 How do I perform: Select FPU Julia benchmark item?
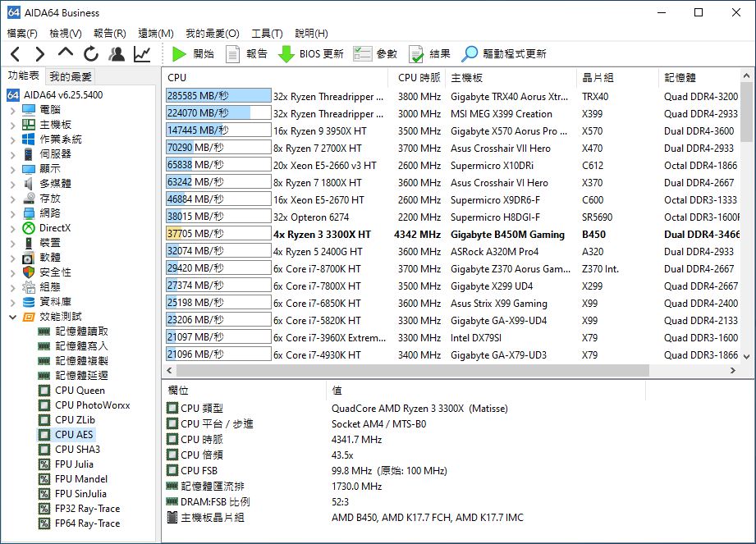click(74, 464)
